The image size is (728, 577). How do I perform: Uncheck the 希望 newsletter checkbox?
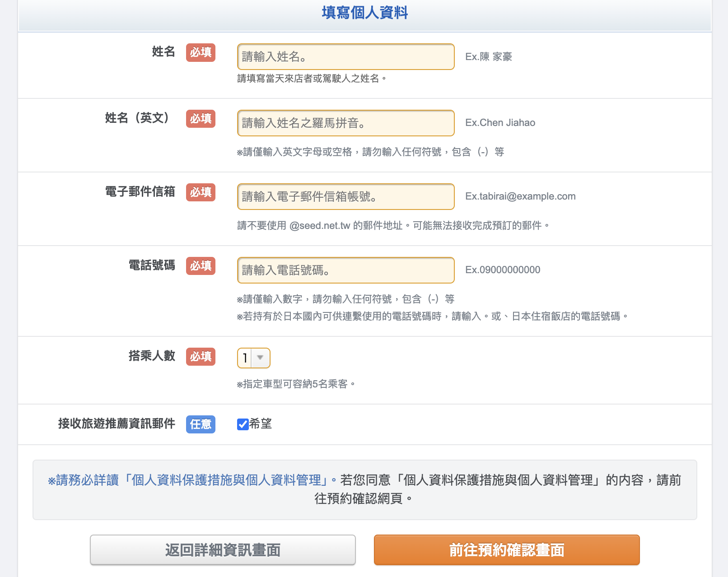[243, 424]
